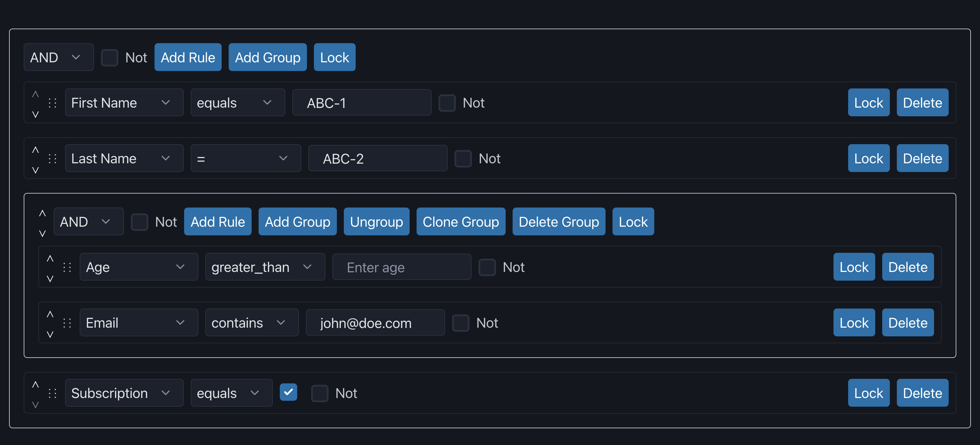Viewport: 980px width, 445px height.
Task: Toggle Not for the Email rule
Action: [x=460, y=323]
